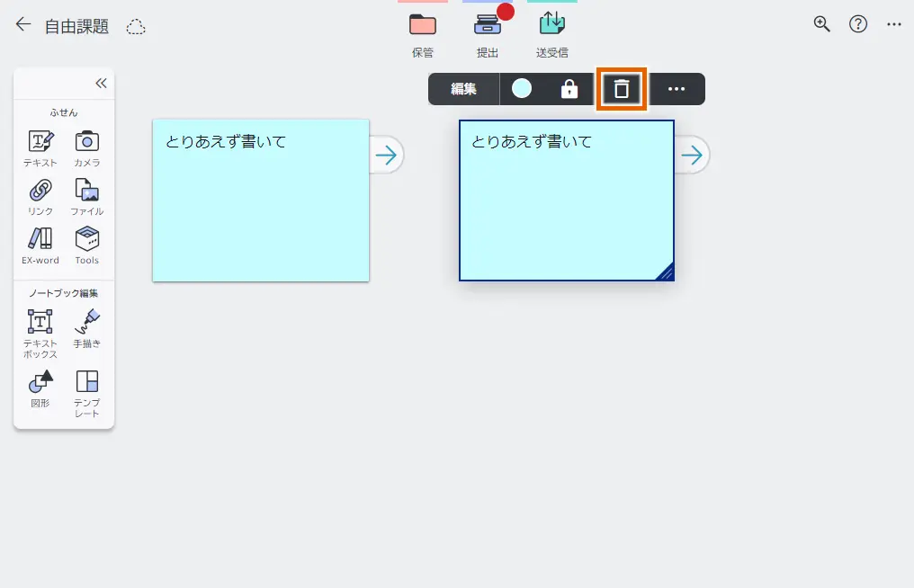Open the ファイル attachment tool
This screenshot has width=914, height=588.
(87, 196)
